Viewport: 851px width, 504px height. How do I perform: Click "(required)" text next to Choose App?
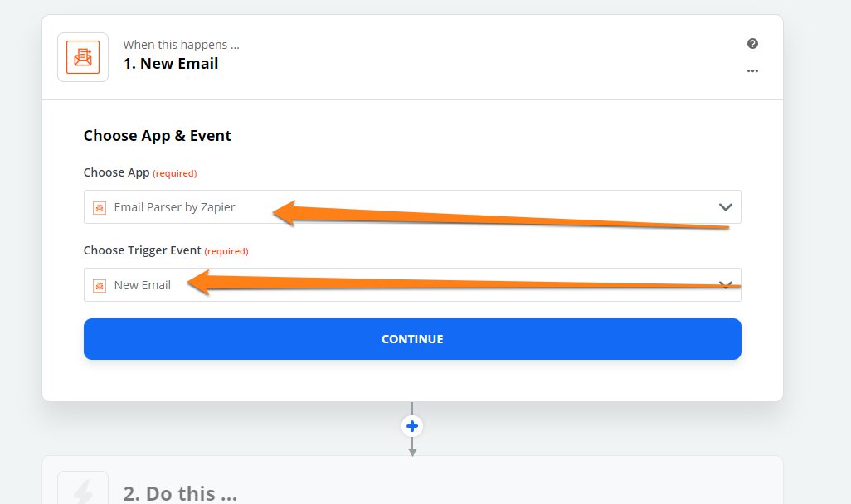tap(175, 174)
